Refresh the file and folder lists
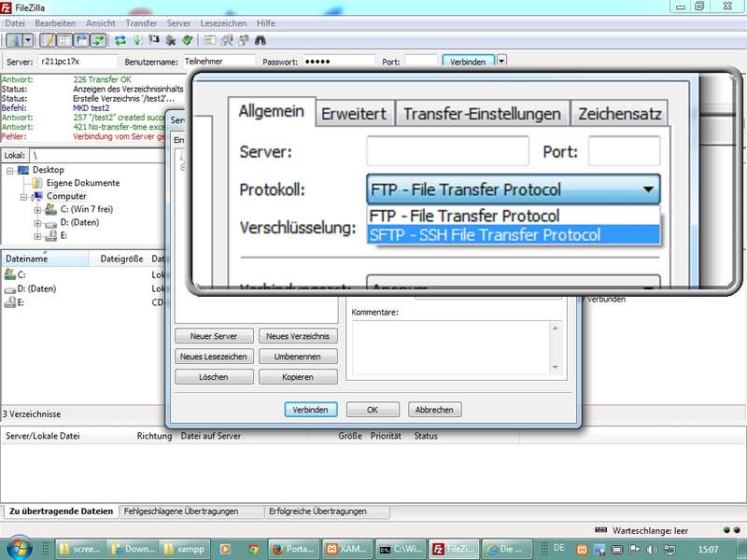 click(120, 40)
